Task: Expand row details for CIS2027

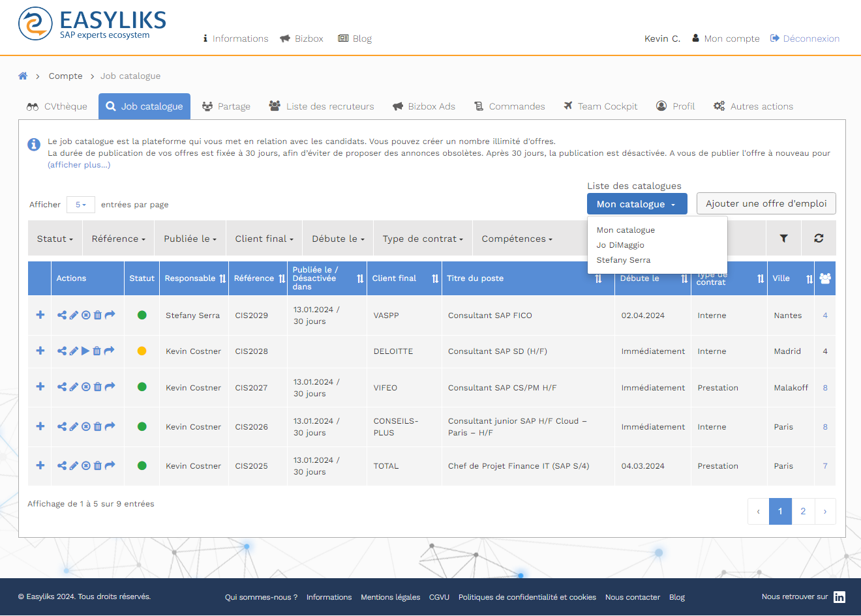Action: (40, 387)
